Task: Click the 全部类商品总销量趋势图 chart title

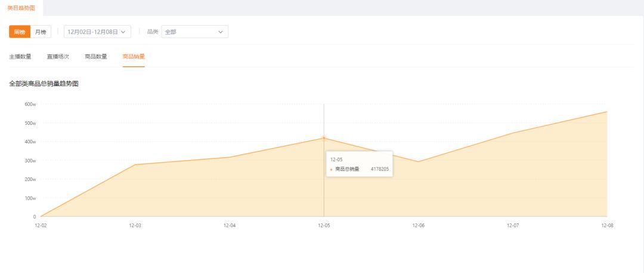Action: click(x=44, y=84)
